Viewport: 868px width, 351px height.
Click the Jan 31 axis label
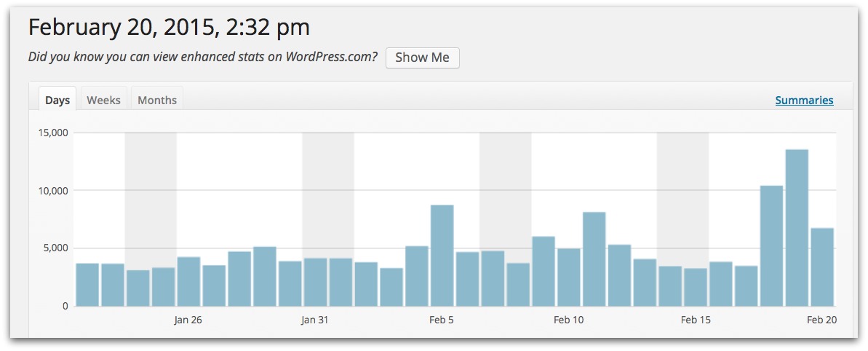315,320
